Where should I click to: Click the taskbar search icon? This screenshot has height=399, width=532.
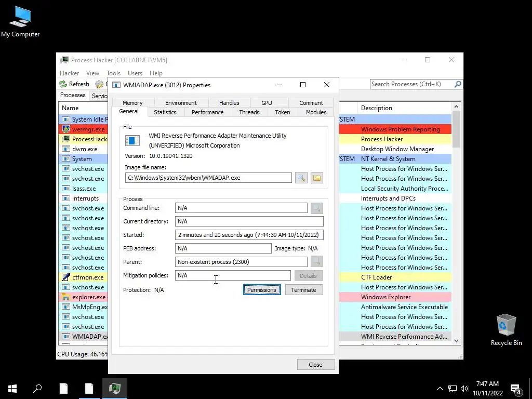click(x=37, y=389)
